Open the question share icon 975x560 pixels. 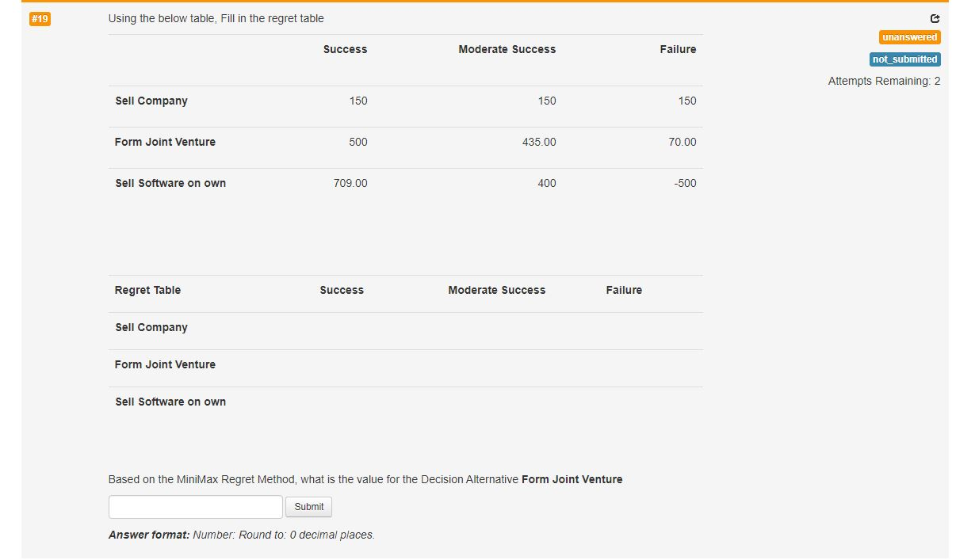(935, 18)
